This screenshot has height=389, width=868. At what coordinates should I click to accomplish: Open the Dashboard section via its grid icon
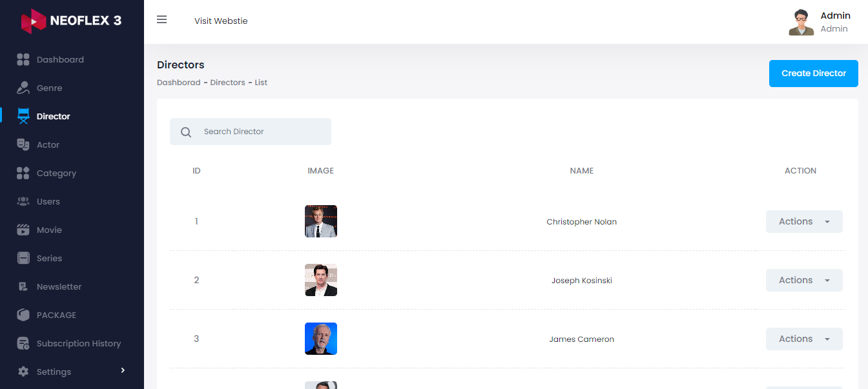coord(23,59)
